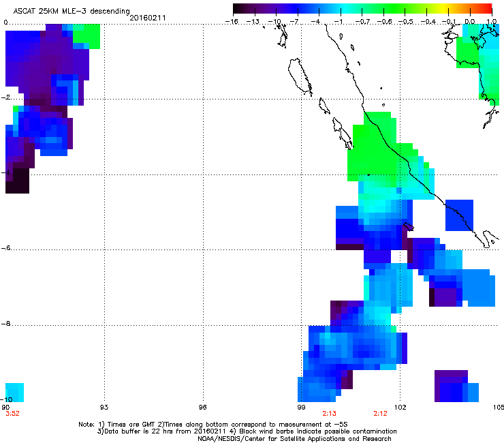The width and height of the screenshot is (504, 443).
Task: Select the "1.0" color scale label
Action: [x=492, y=22]
